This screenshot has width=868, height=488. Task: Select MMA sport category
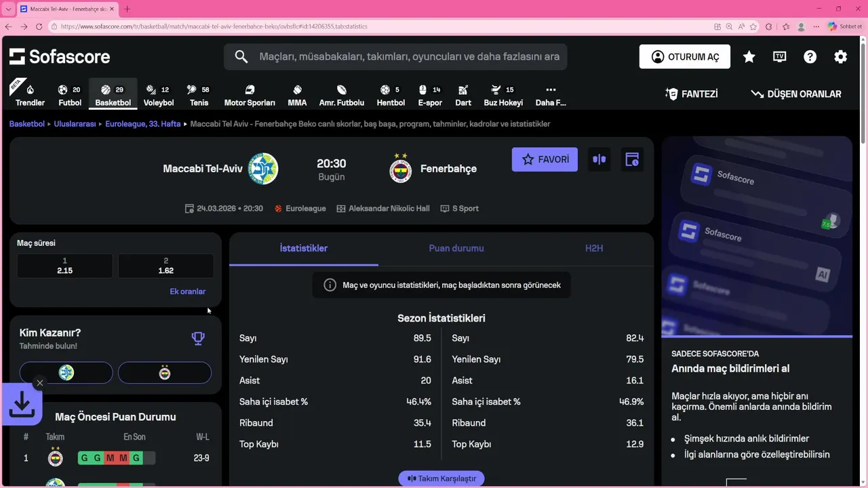point(297,96)
